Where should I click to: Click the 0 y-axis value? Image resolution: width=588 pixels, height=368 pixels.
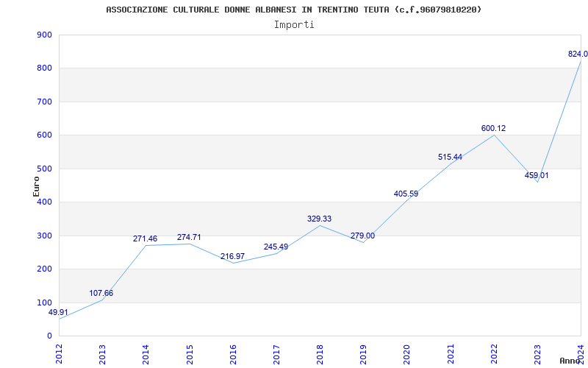click(x=50, y=336)
